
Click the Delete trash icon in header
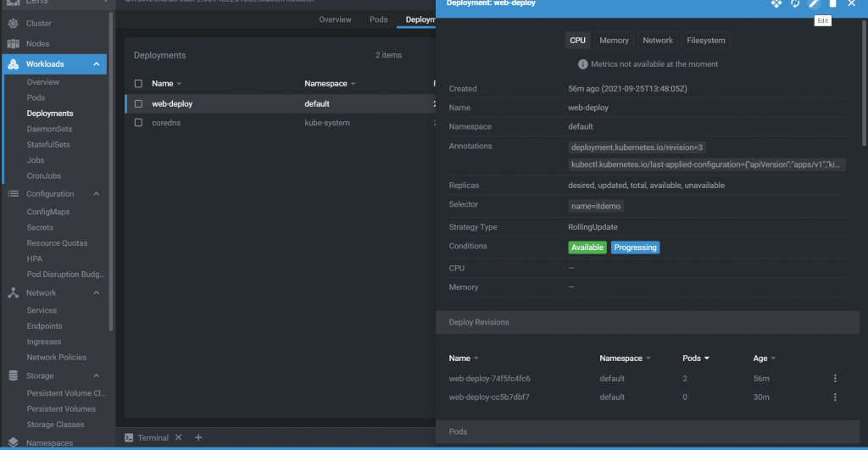click(x=832, y=3)
